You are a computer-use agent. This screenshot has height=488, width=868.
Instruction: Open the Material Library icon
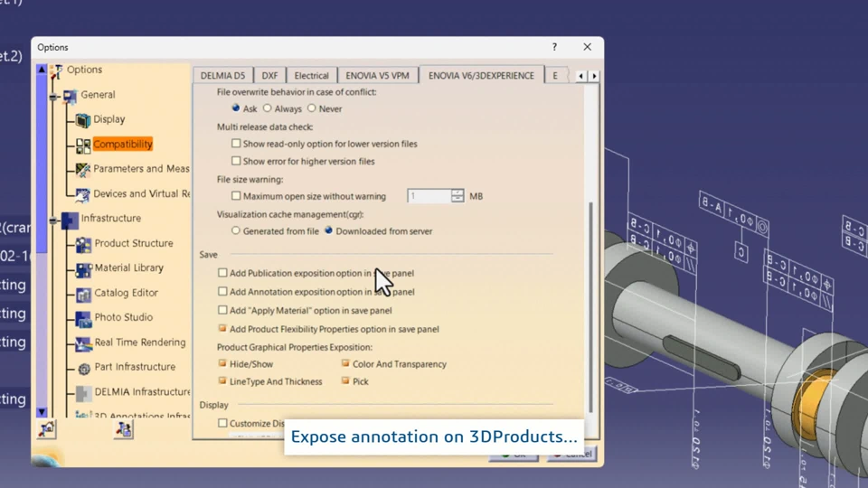coord(83,269)
